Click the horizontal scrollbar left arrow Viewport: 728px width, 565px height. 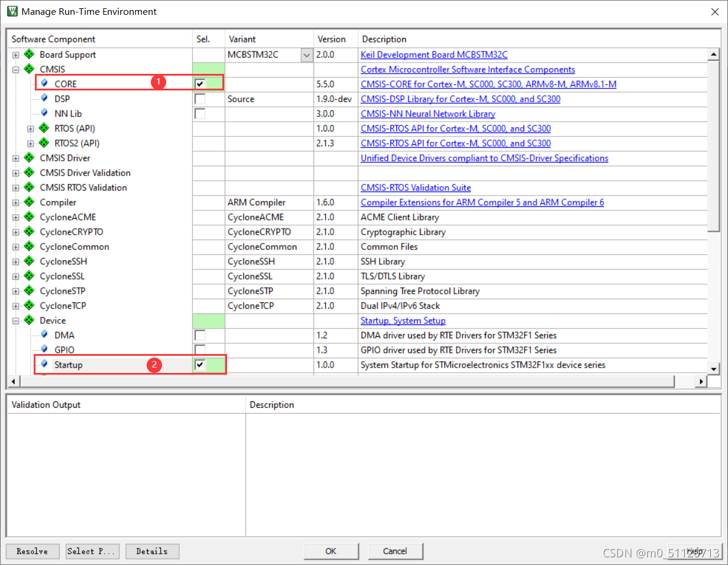(x=13, y=381)
